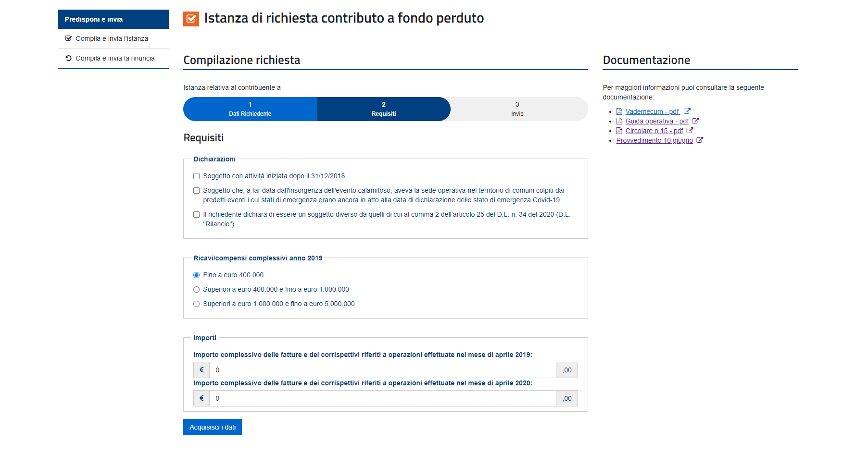Viewport: 868px width, 455px height.
Task: Click the undo arrow icon next to Compila e invia la rinuncia
Action: pyautogui.click(x=68, y=58)
